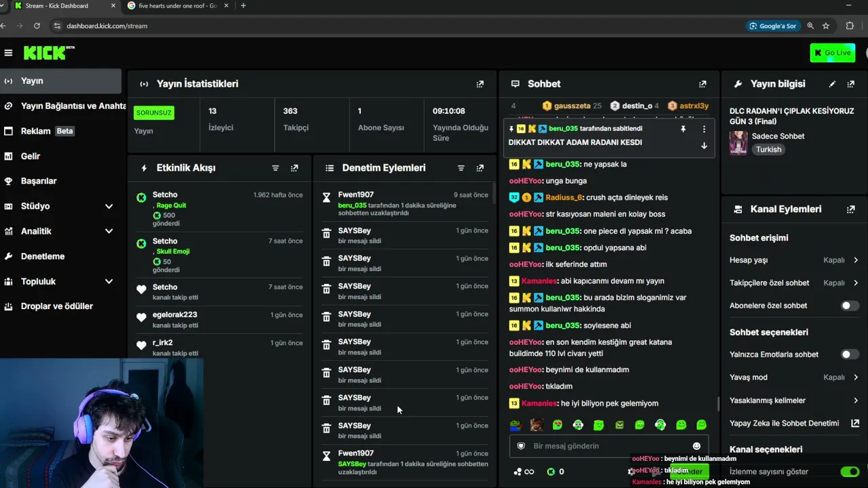Click the chat messages scrollbar
Image resolution: width=868 pixels, height=488 pixels.
[718, 404]
